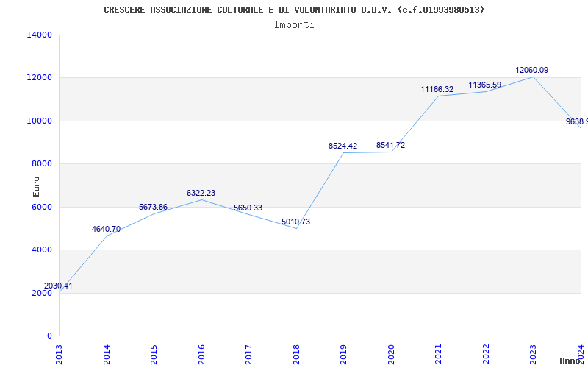Click the x-axis year 2019

(x=343, y=355)
